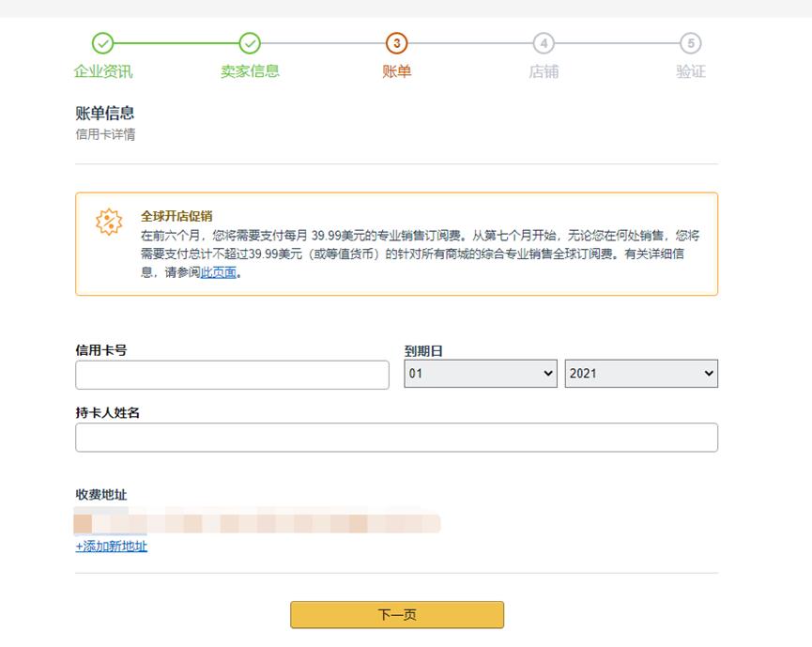Select the 店铺 step label
The image size is (812, 647).
[x=544, y=69]
